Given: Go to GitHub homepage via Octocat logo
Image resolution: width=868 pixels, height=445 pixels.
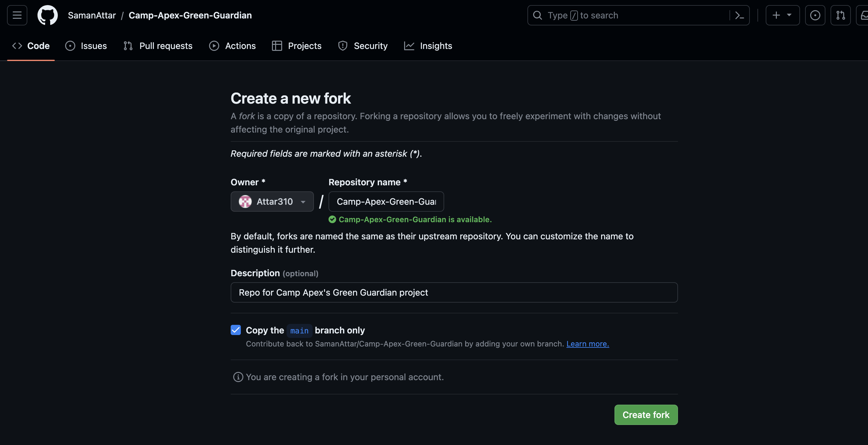Looking at the screenshot, I should click(x=48, y=15).
